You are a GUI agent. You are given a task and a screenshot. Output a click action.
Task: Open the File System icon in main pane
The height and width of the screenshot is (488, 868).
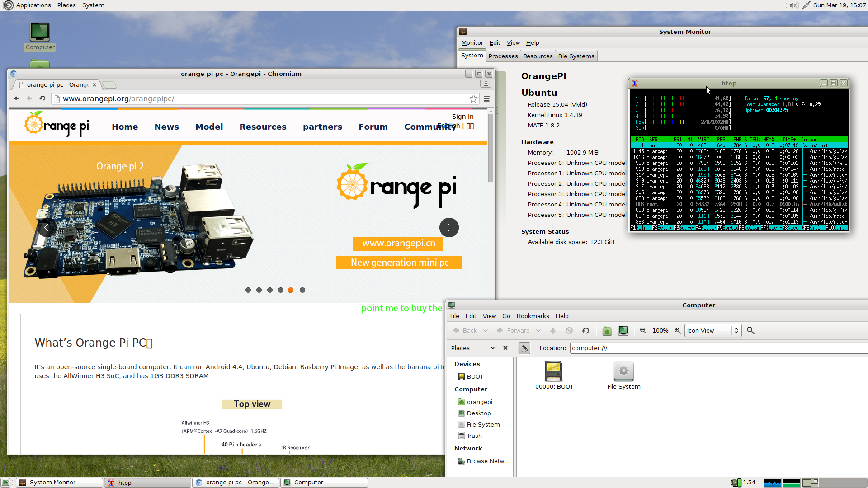point(624,375)
